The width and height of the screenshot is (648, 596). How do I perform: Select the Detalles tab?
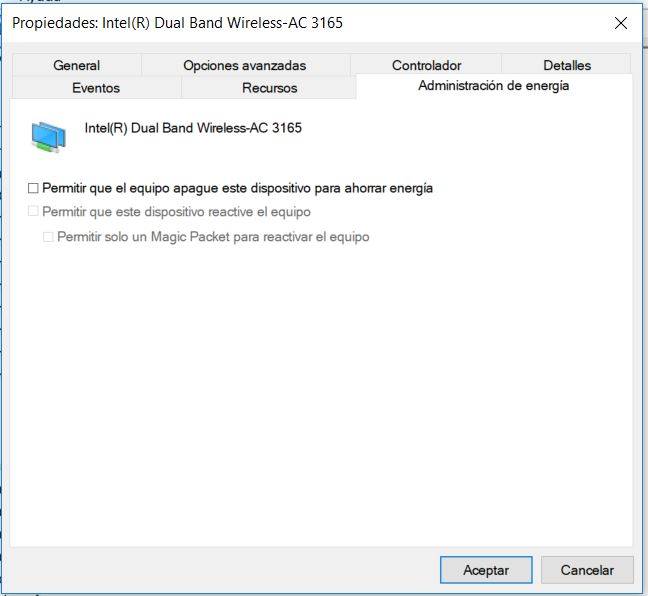pos(567,65)
